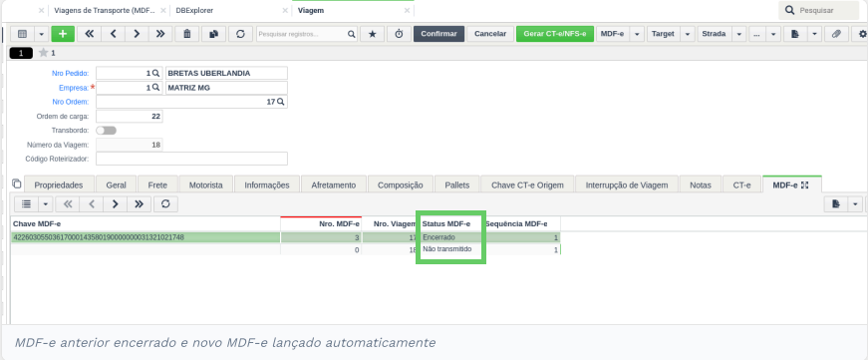Image resolution: width=868 pixels, height=360 pixels.
Task: Open the Interrupção de Viagem tab
Action: point(627,184)
